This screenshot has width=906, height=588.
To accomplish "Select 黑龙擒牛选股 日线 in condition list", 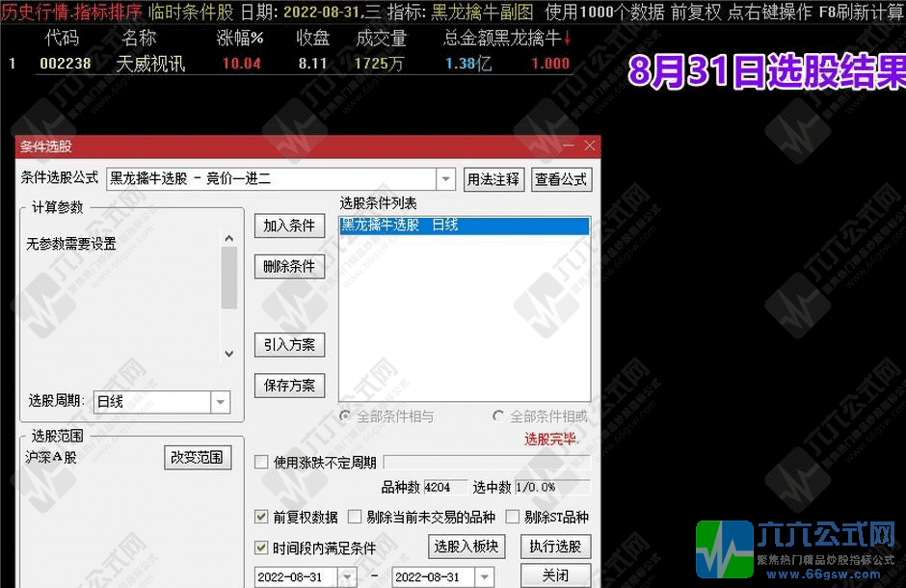I will point(465,226).
